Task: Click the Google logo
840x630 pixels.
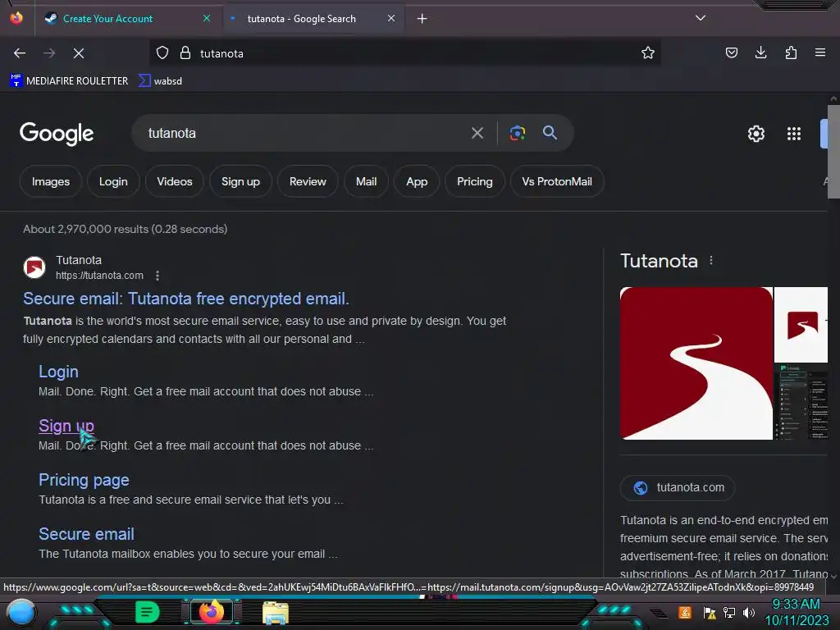Action: point(57,134)
